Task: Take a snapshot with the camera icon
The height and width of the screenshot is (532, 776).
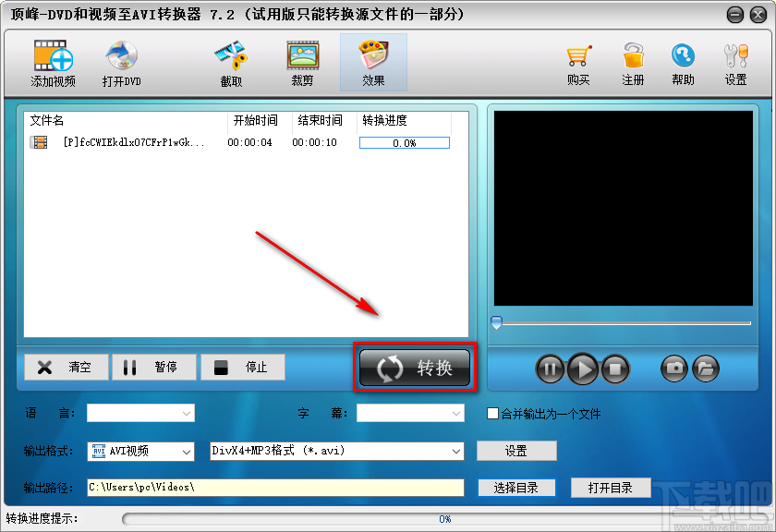Action: pyautogui.click(x=674, y=369)
